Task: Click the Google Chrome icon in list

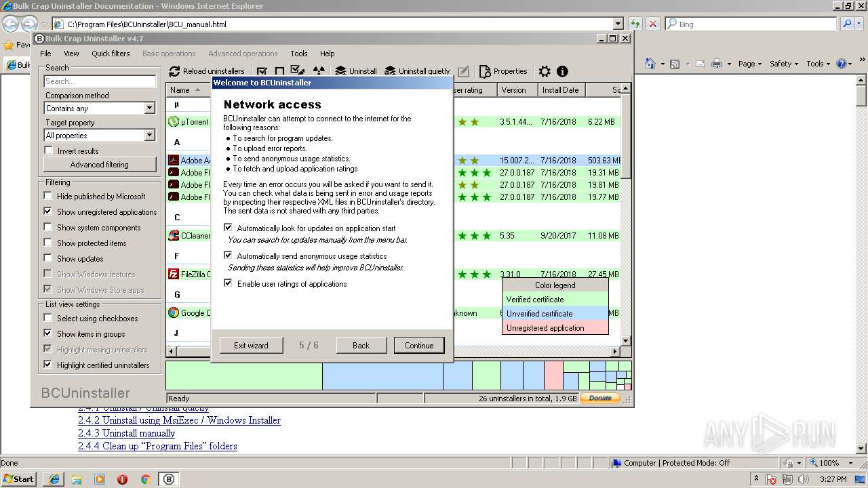Action: [174, 313]
